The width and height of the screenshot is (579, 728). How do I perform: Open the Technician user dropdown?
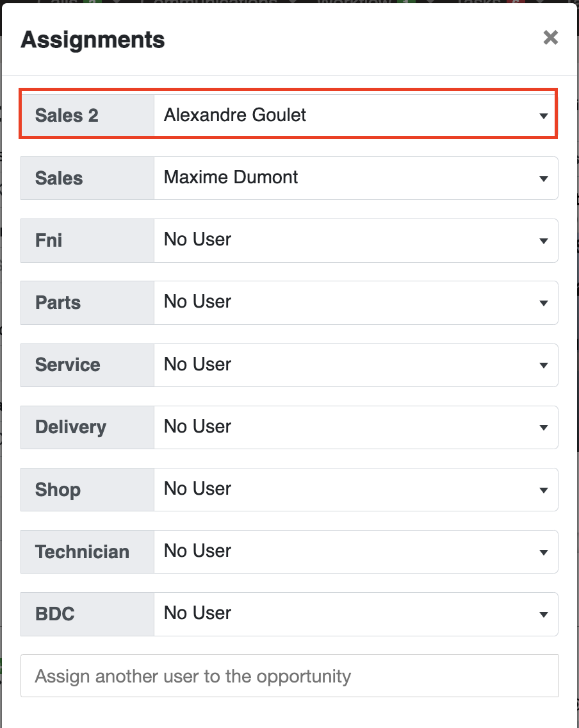click(356, 552)
